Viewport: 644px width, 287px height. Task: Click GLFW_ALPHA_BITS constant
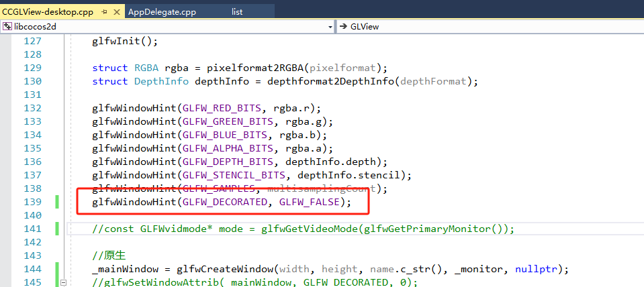tap(228, 148)
